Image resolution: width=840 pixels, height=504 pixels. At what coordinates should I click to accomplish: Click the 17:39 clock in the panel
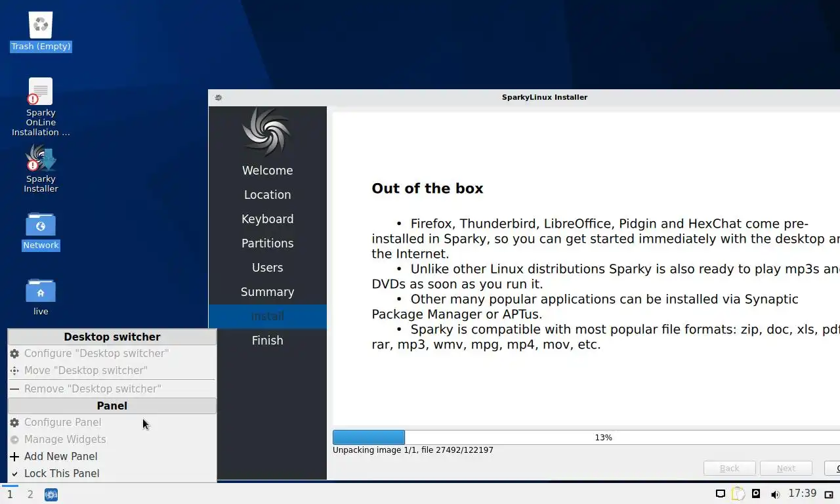[x=802, y=493]
